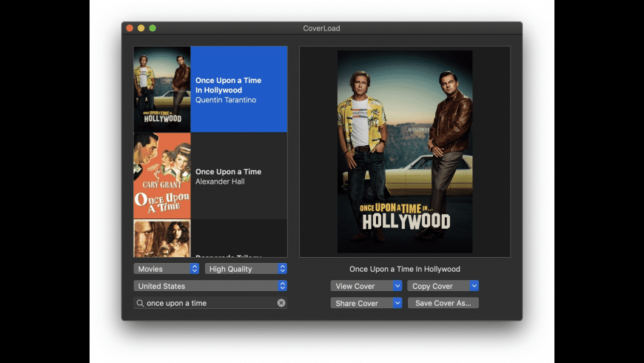Expand the Copy Cover arrow menu
The height and width of the screenshot is (363, 644).
(x=474, y=286)
